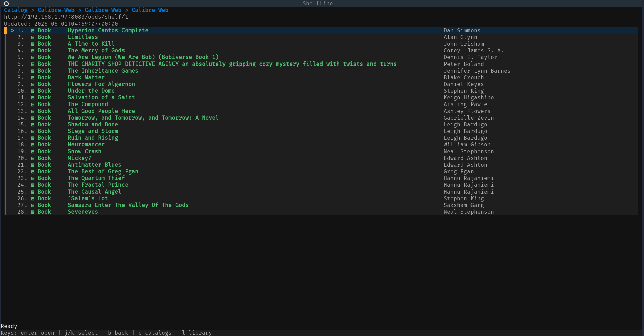
Task: Click author Dennis E. Taylor
Action: click(x=470, y=57)
